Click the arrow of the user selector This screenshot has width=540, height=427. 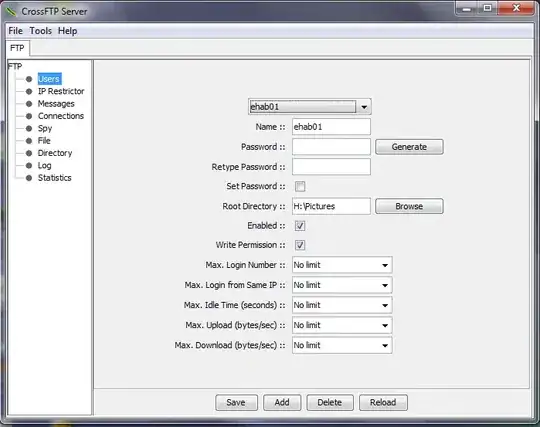click(364, 107)
